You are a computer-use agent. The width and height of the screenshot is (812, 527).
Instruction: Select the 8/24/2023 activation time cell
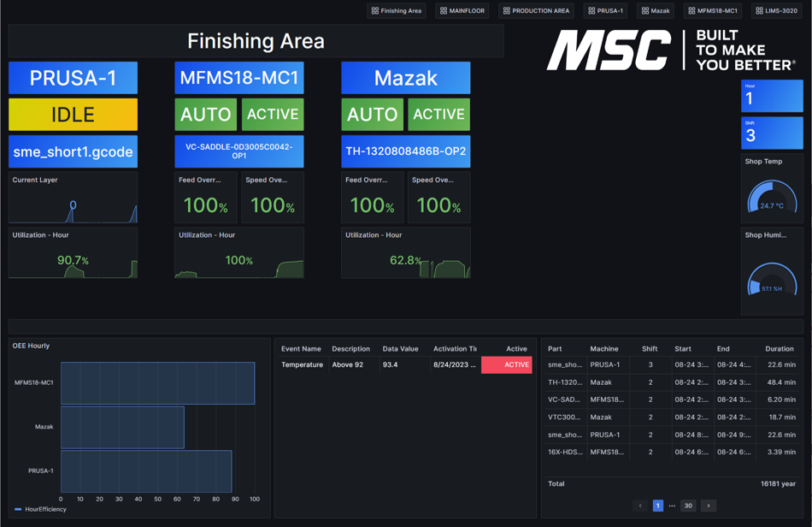tap(454, 364)
